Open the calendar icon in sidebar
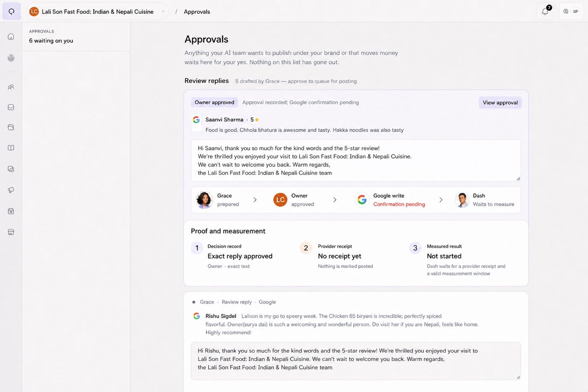This screenshot has width=588, height=392. coord(11,211)
